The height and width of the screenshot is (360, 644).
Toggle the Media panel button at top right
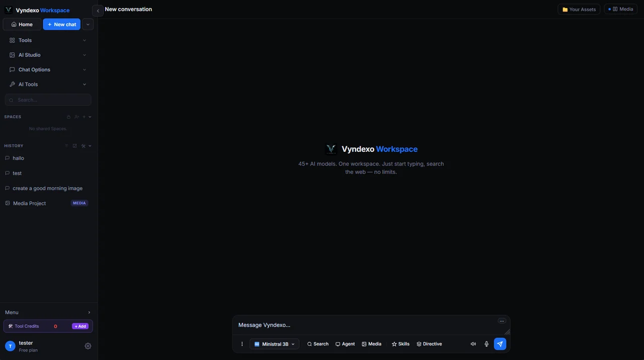pos(621,9)
